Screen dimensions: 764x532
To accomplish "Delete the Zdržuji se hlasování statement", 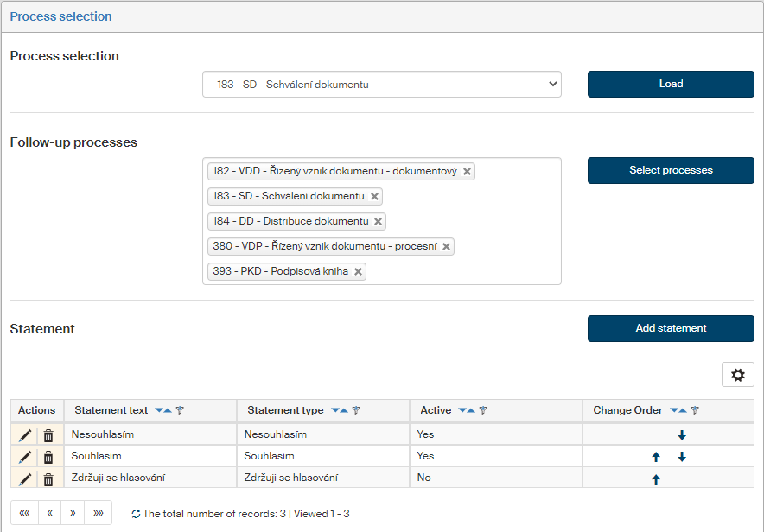I will [x=48, y=478].
